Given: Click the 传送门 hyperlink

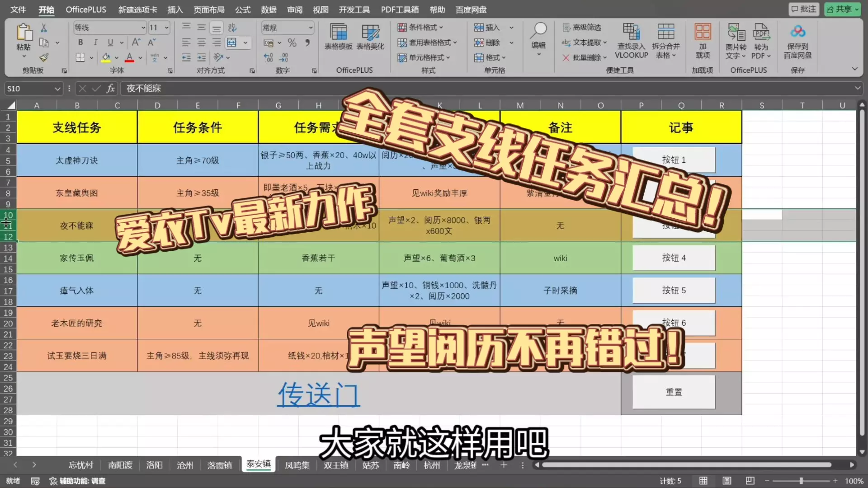Looking at the screenshot, I should [x=318, y=394].
